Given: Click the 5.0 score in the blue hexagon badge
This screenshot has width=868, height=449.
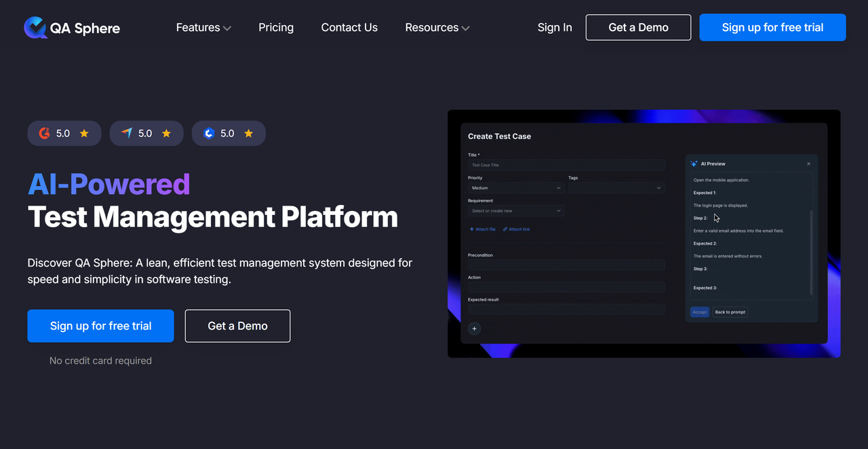Looking at the screenshot, I should tap(227, 134).
